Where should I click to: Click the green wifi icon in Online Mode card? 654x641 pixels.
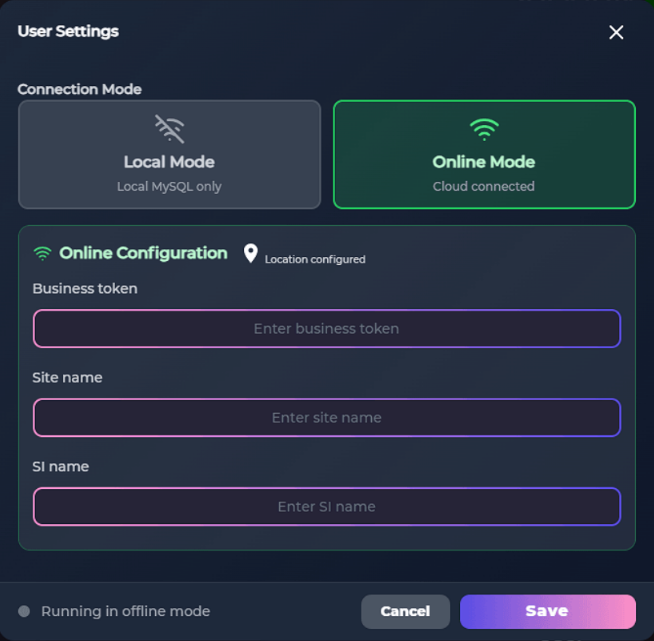[x=484, y=129]
